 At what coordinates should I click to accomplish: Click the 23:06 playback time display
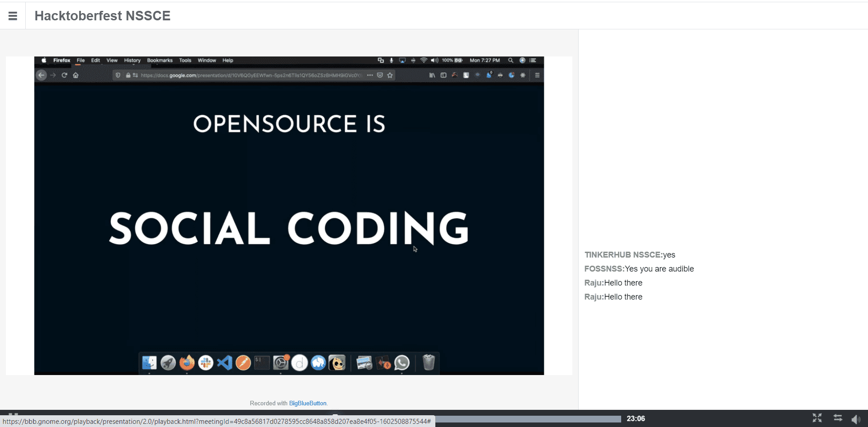pyautogui.click(x=636, y=418)
